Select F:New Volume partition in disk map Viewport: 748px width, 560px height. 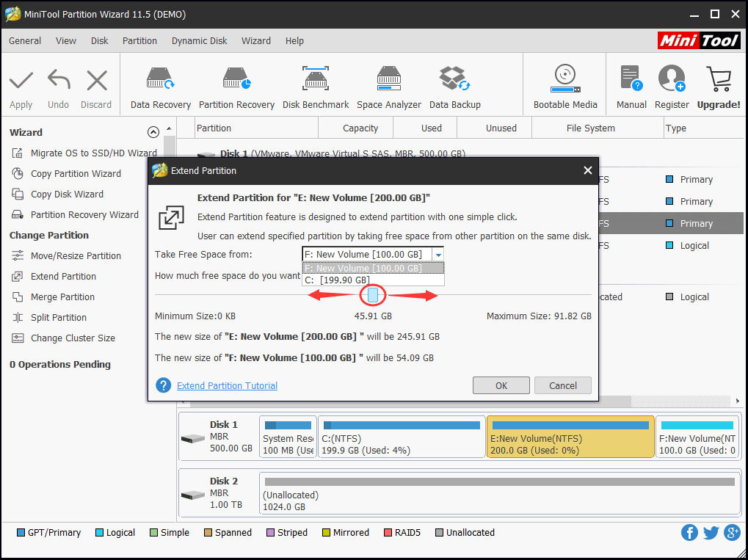[x=697, y=437]
